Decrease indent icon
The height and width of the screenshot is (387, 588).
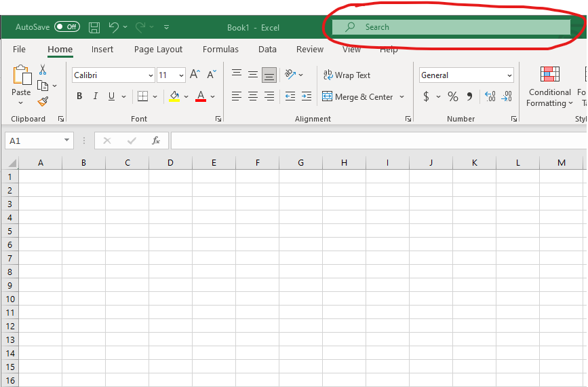pos(290,96)
